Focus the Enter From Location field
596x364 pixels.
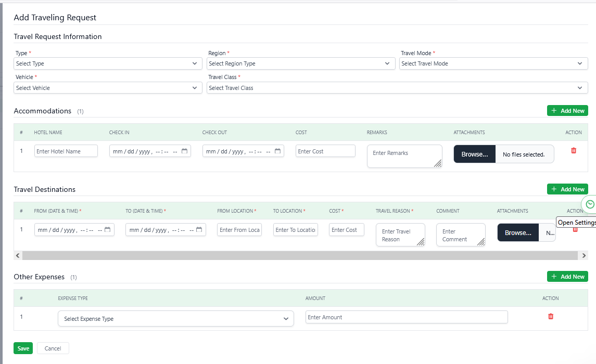point(239,230)
